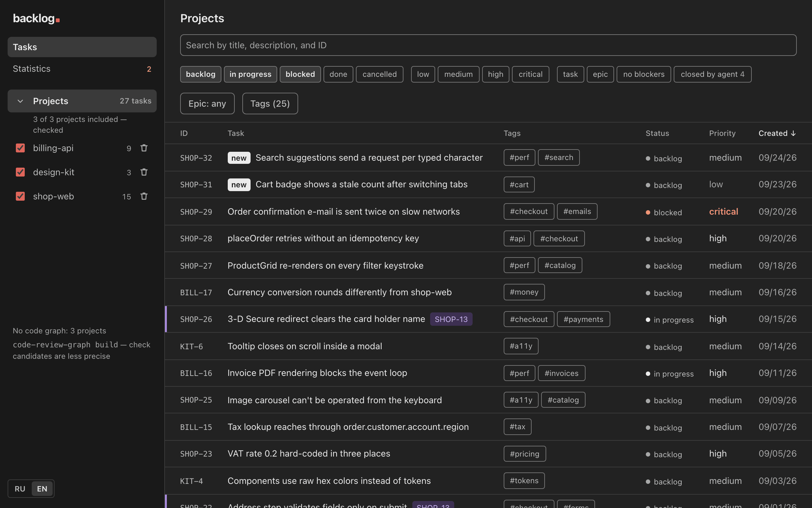812x508 pixels.
Task: Filter by low priority
Action: click(423, 74)
